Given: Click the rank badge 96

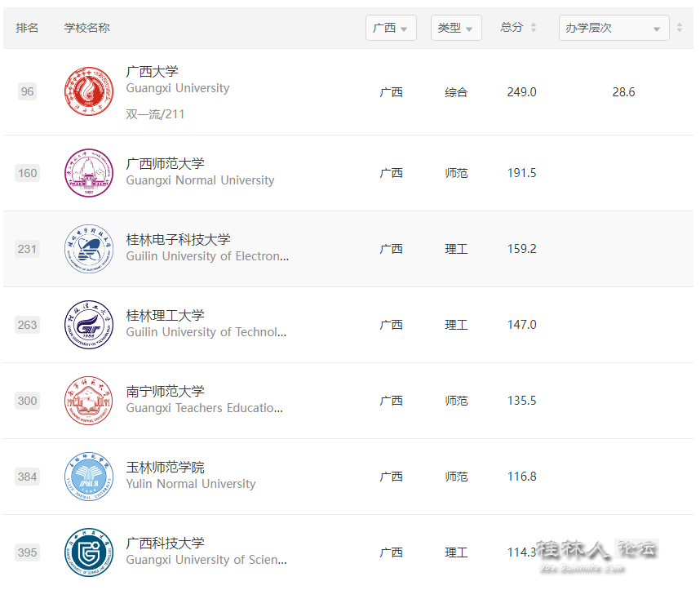Looking at the screenshot, I should (x=27, y=91).
